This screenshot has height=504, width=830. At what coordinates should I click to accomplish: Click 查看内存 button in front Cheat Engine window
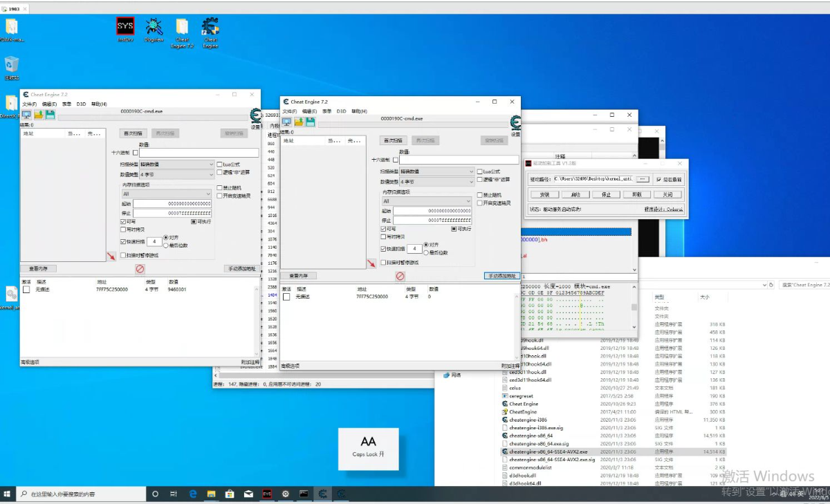click(299, 275)
